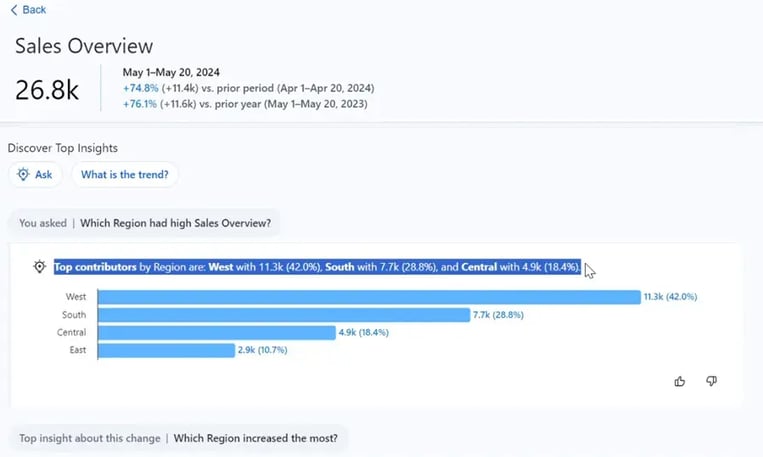
Task: Select 'Which Region increased the most?' insight
Action: [x=255, y=438]
